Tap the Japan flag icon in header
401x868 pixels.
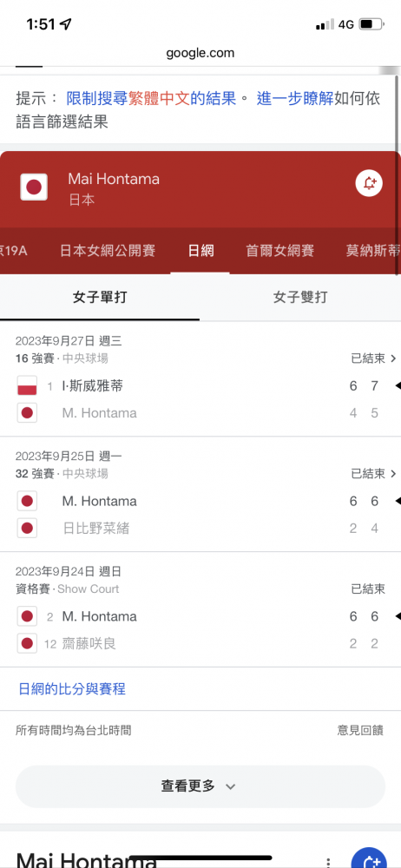pyautogui.click(x=34, y=187)
